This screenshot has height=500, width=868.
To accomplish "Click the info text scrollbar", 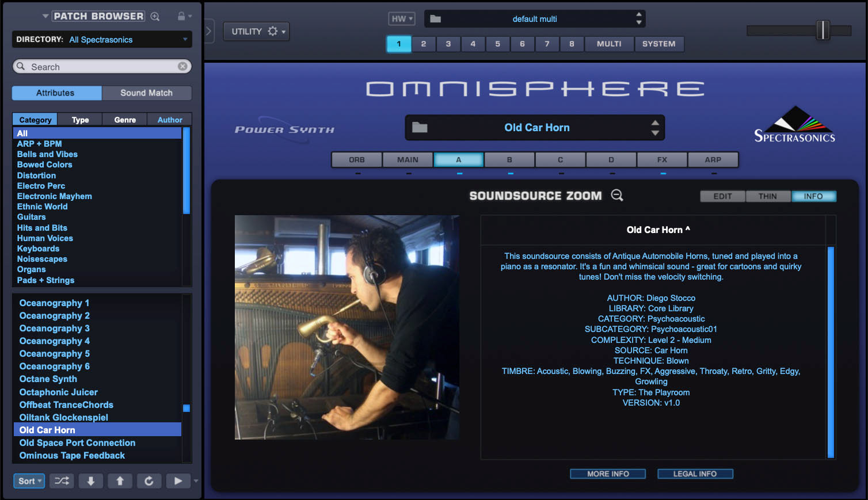I will (x=831, y=352).
